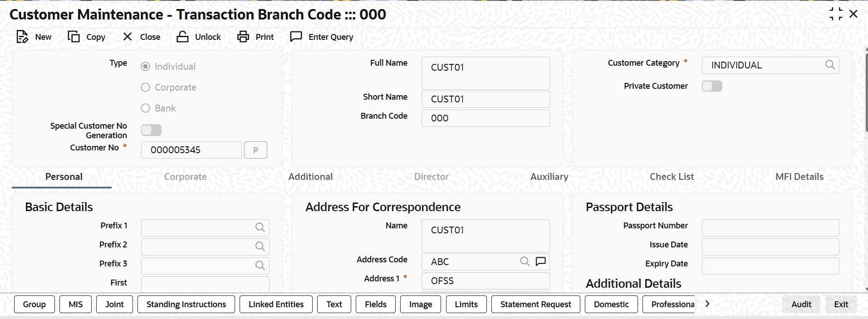
Task: Click the P button beside Customer No
Action: [255, 150]
